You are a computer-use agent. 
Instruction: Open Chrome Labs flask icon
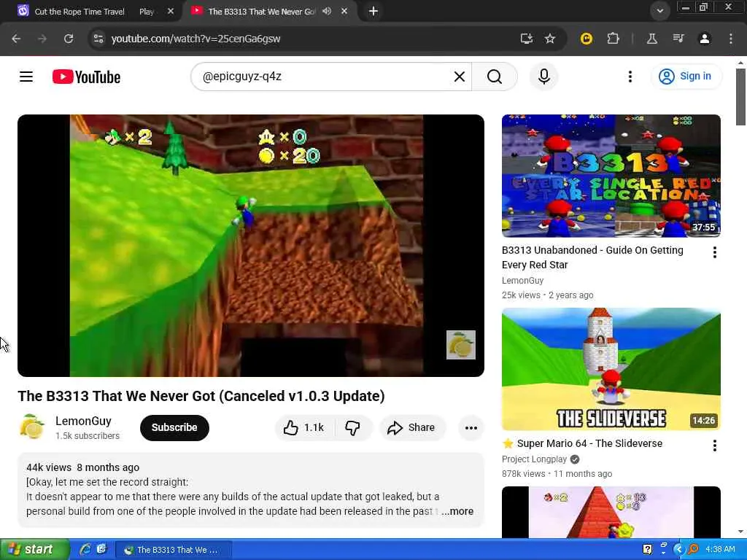coord(651,39)
